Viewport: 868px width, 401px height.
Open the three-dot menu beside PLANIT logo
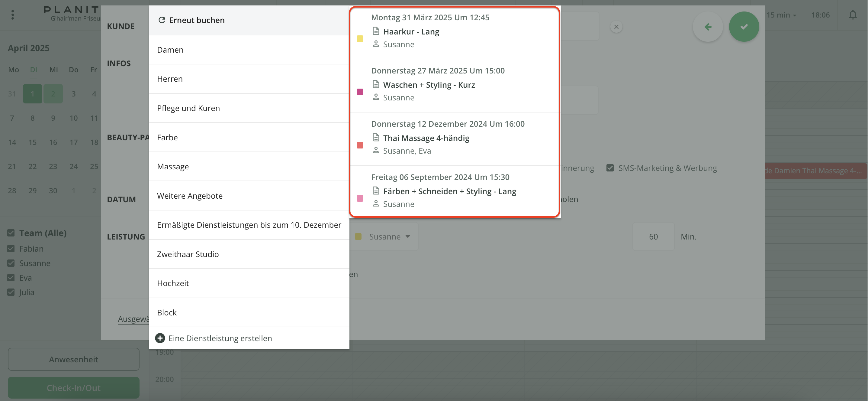pos(13,15)
